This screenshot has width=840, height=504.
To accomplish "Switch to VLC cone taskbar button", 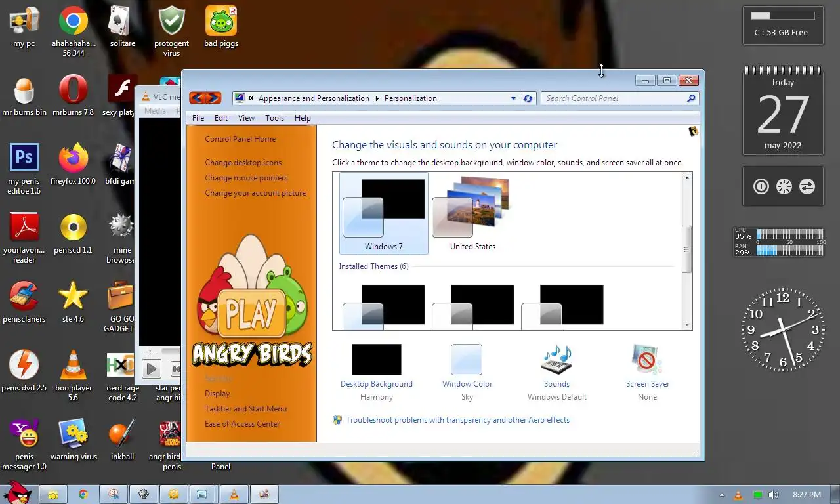I will [x=234, y=494].
